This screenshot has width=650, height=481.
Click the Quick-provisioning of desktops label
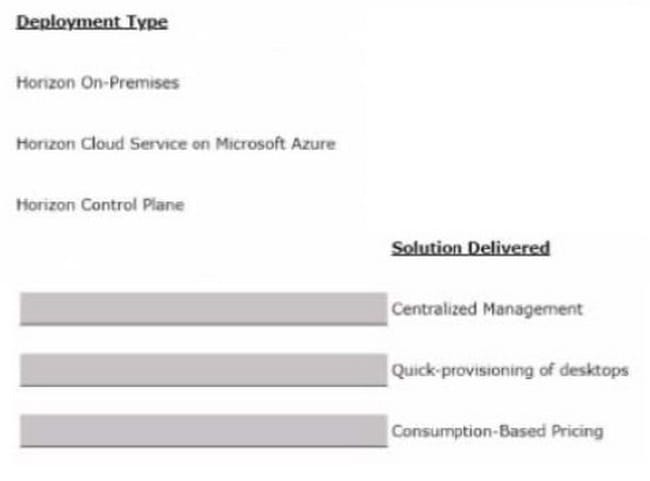point(510,370)
